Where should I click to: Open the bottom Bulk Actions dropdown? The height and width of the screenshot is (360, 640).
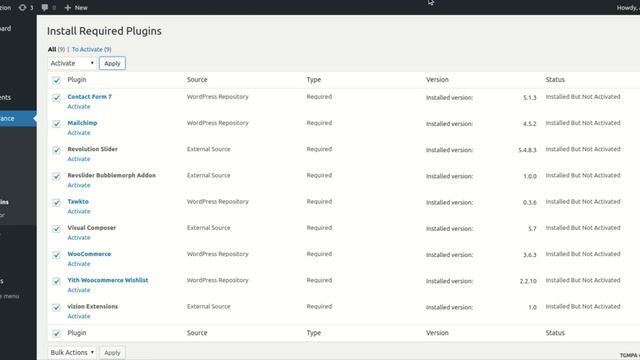(72, 352)
